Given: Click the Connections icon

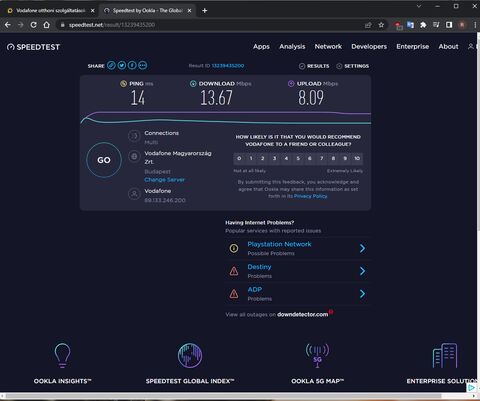Looking at the screenshot, I should [134, 136].
